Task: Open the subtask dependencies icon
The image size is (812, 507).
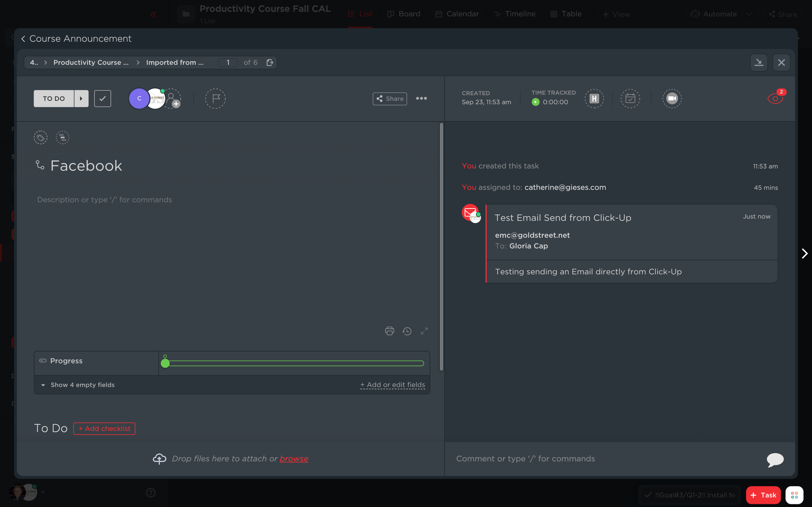Action: click(62, 137)
